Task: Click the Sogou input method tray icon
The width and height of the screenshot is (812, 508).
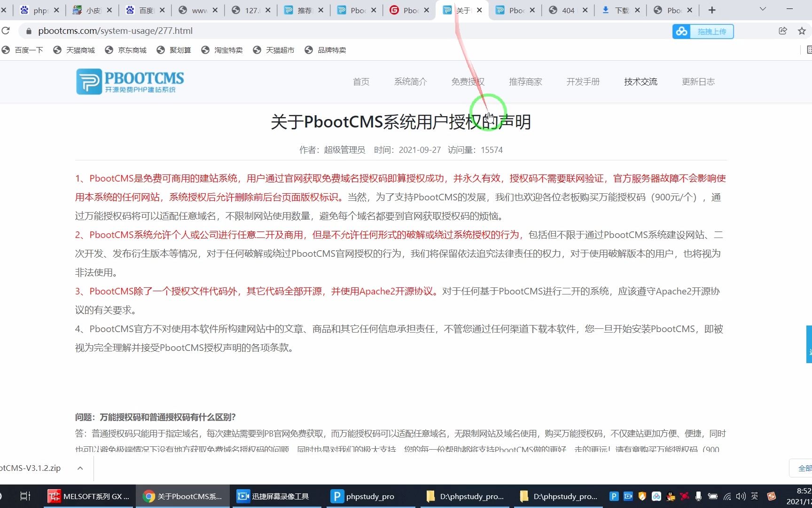Action: (x=771, y=496)
